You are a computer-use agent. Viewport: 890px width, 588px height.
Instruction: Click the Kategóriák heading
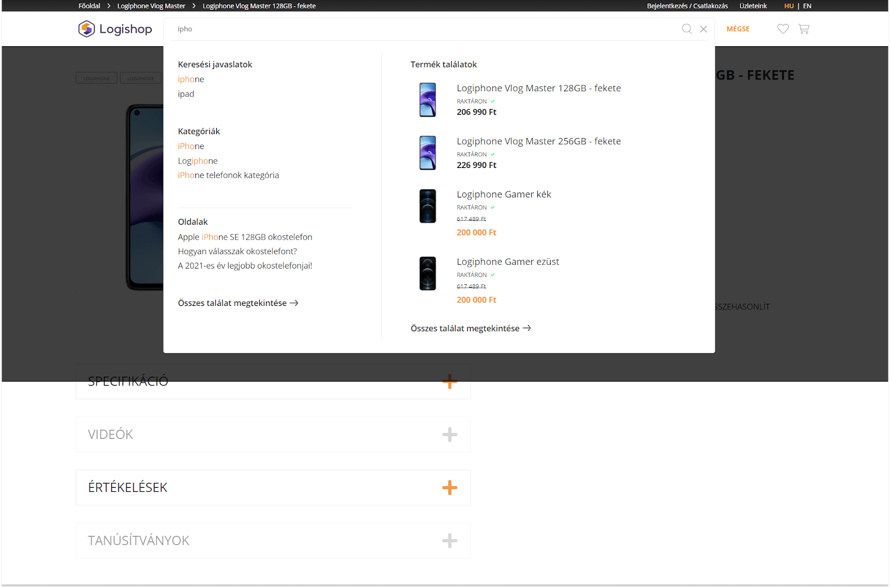(199, 131)
